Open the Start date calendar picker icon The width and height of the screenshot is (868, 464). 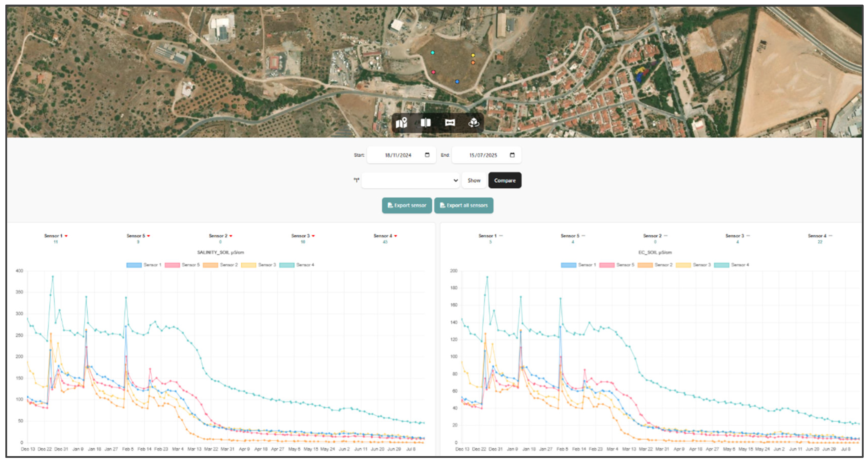point(427,155)
